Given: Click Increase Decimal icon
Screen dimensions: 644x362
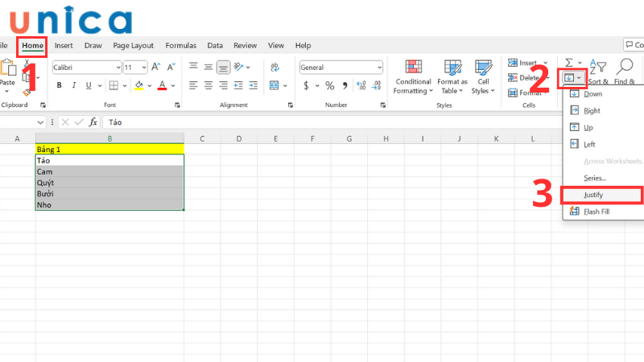Looking at the screenshot, I should (361, 85).
